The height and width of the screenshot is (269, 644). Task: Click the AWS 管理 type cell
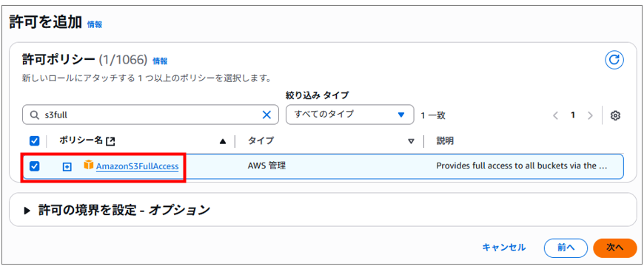(x=266, y=166)
